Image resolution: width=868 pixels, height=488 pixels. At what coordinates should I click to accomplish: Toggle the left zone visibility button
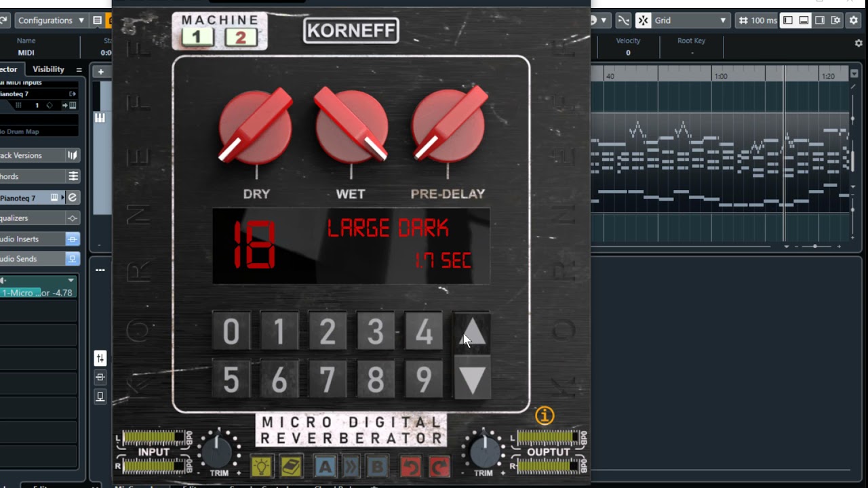click(788, 20)
